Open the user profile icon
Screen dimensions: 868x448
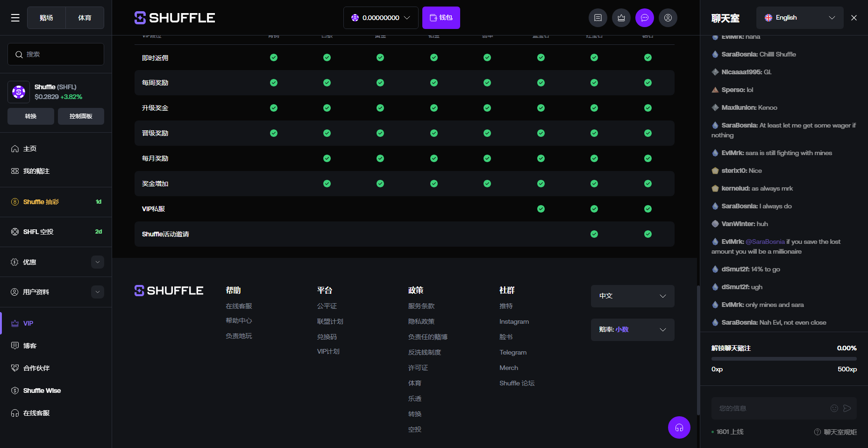[x=668, y=18]
